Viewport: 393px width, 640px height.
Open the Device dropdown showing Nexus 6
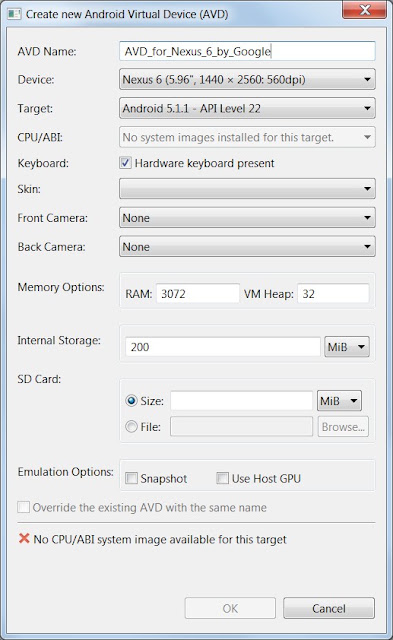(x=247, y=79)
